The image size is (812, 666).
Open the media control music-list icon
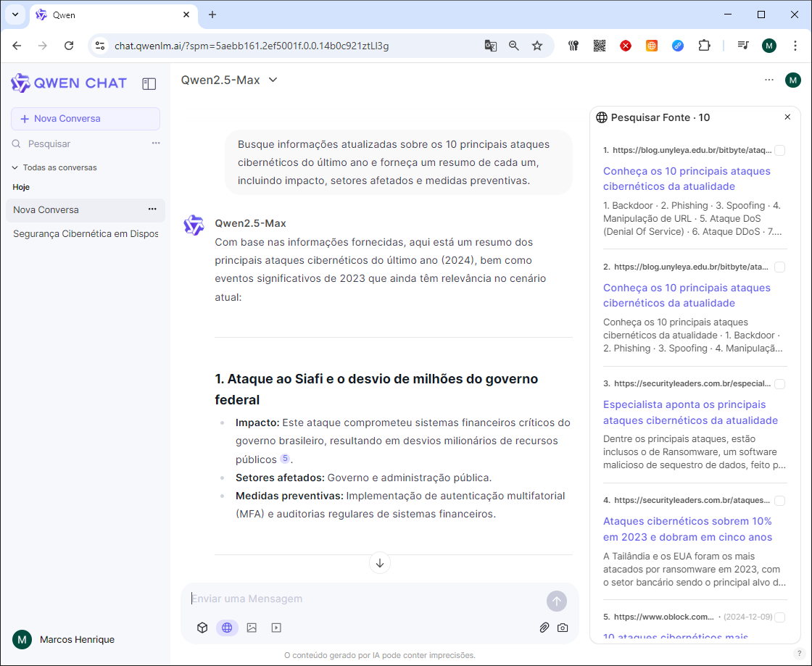pyautogui.click(x=743, y=46)
